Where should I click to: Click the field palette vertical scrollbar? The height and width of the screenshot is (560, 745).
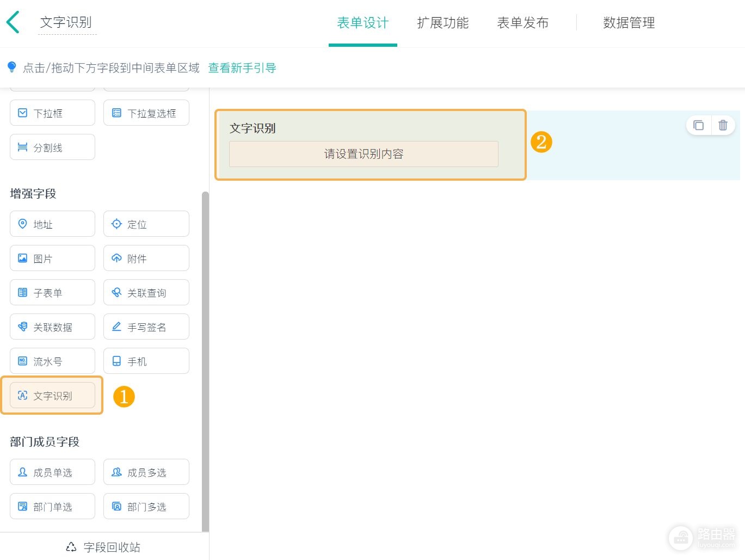coord(205,361)
